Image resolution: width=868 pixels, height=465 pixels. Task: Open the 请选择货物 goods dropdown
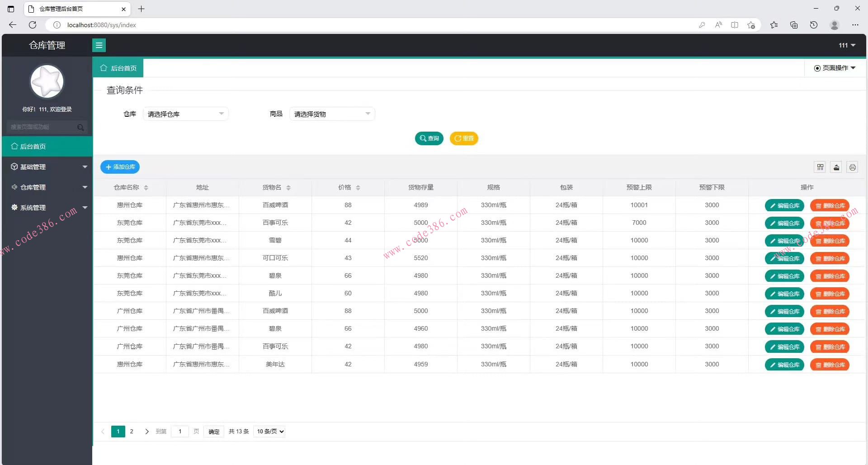[x=332, y=114]
